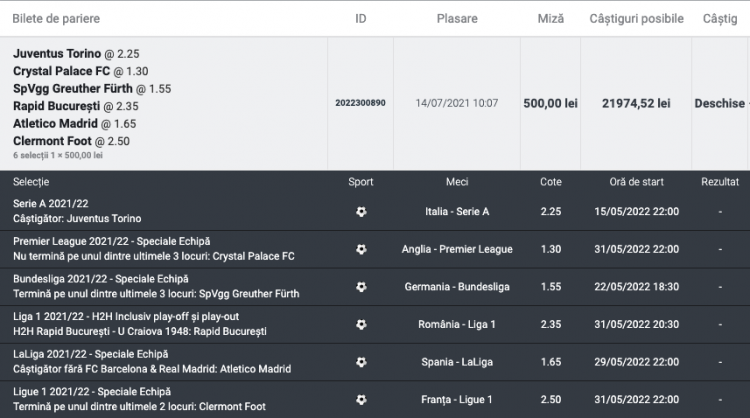Screen dimensions: 750x418
Task: Open the Germania - Bundesliga match
Action: click(457, 287)
